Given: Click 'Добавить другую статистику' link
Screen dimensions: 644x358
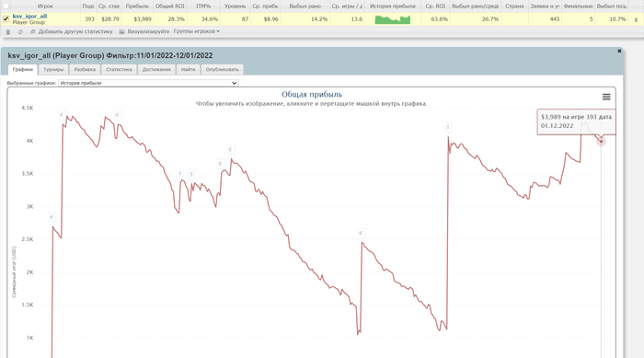Looking at the screenshot, I should 75,31.
